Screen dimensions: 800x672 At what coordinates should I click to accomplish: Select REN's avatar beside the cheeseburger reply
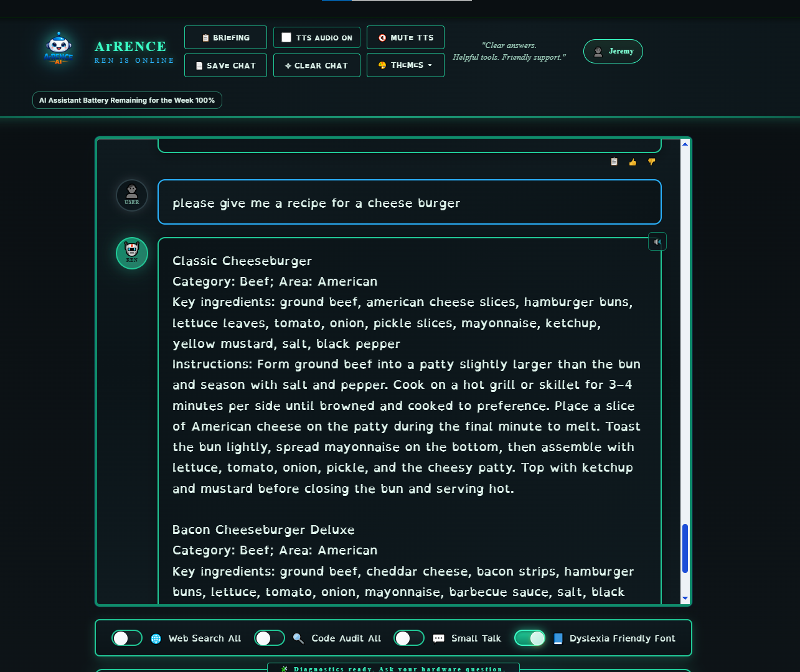coord(131,253)
